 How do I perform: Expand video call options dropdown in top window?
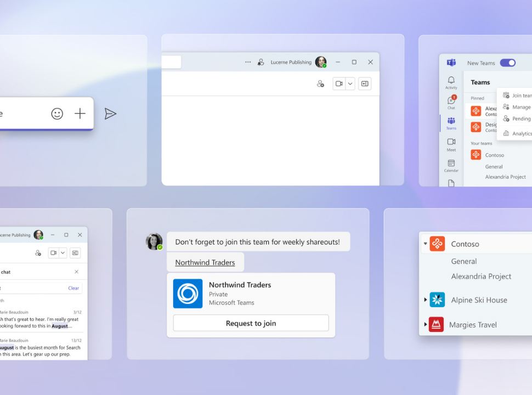[350, 83]
